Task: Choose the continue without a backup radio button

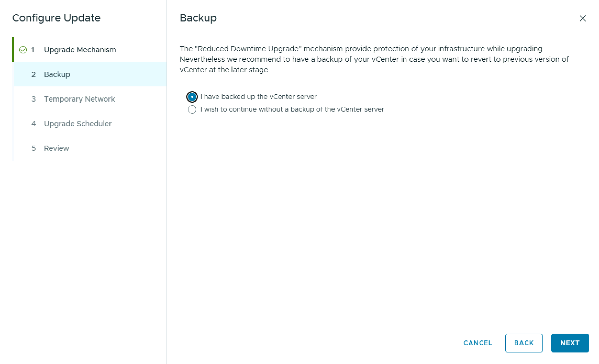Action: click(x=192, y=109)
